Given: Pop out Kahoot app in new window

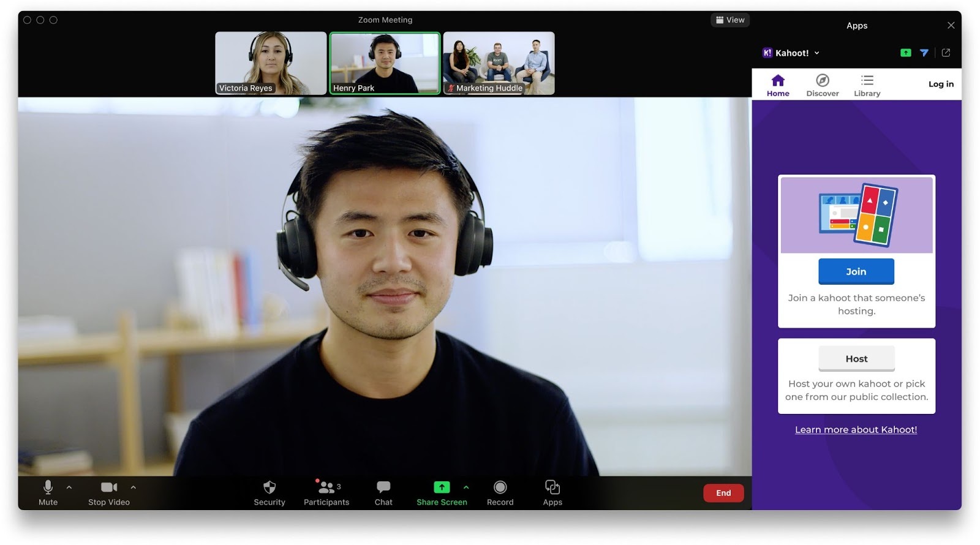Looking at the screenshot, I should [x=946, y=53].
